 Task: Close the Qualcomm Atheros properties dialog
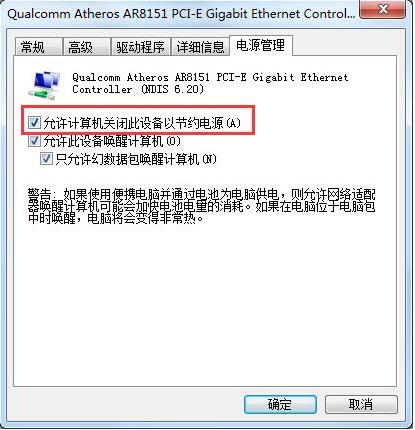click(x=384, y=9)
